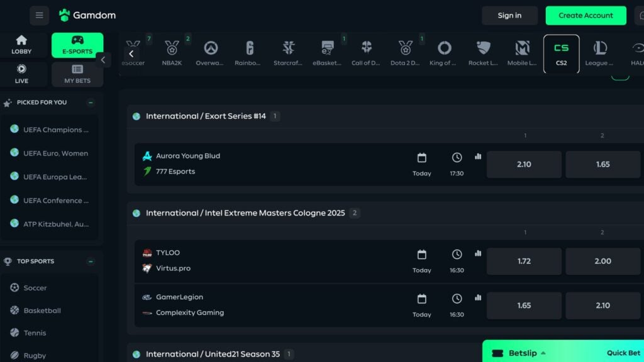Select the League of Legends category icon

pos(599,53)
